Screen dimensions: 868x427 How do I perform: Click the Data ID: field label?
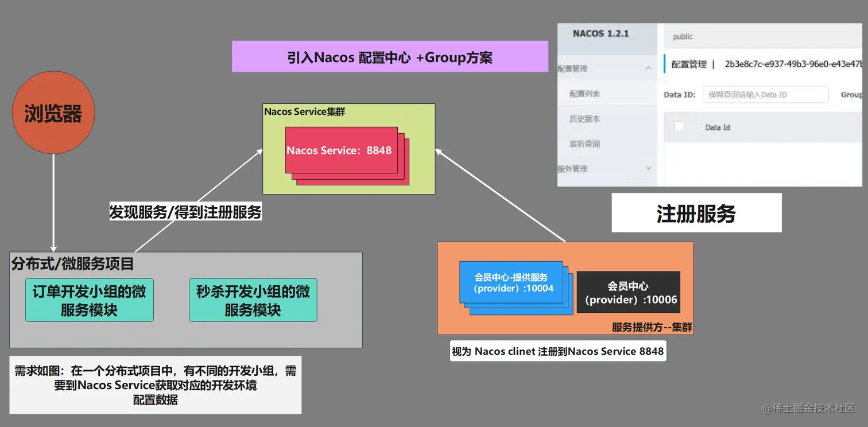click(x=680, y=95)
